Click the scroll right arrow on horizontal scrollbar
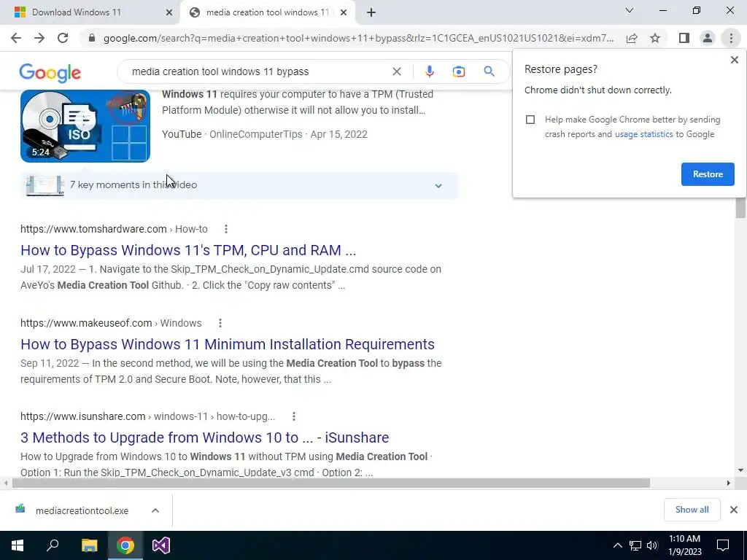This screenshot has height=560, width=747. pos(728,483)
